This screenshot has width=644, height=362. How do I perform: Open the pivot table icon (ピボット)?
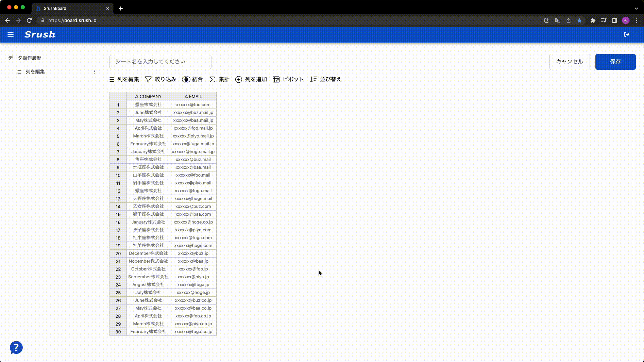tap(276, 79)
